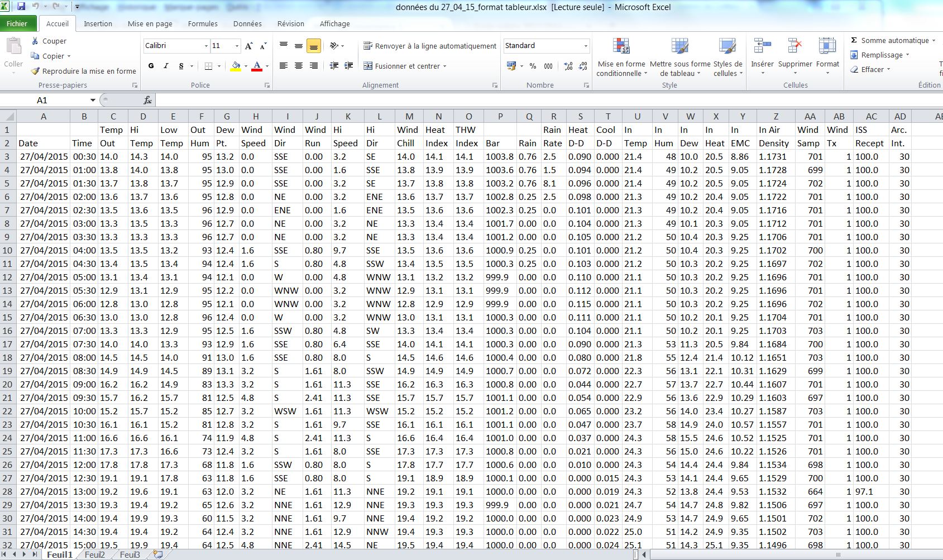
Task: Click the Couper scissors icon
Action: point(35,41)
